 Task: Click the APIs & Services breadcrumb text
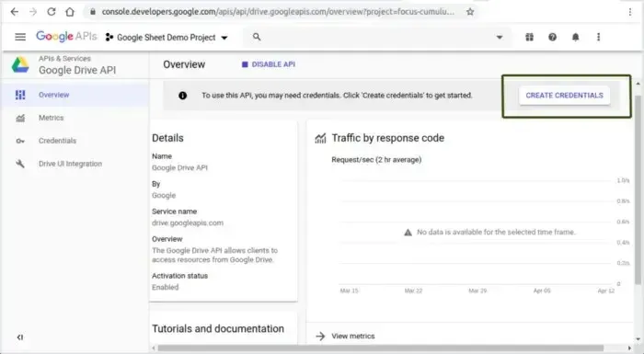coord(65,59)
